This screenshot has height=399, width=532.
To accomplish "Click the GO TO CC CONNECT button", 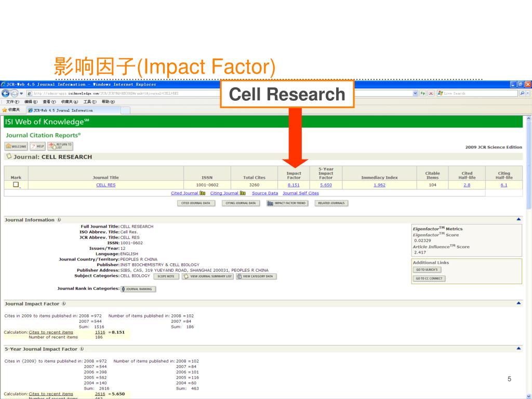I will coord(429,278).
